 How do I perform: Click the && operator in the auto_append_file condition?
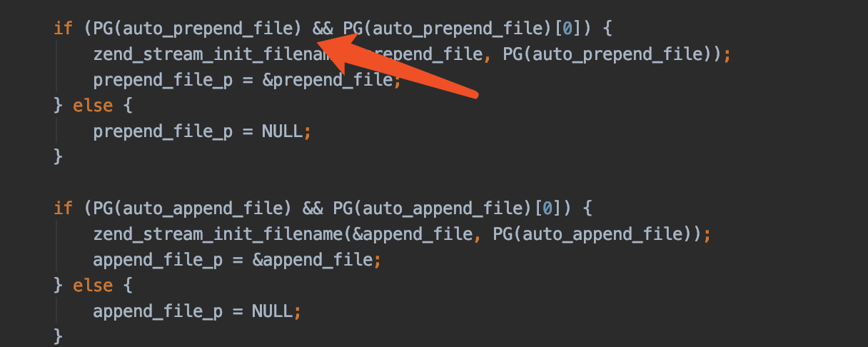coord(313,208)
